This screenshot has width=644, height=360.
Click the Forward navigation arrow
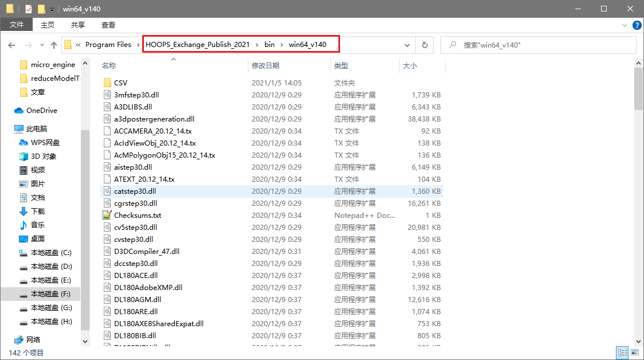28,45
